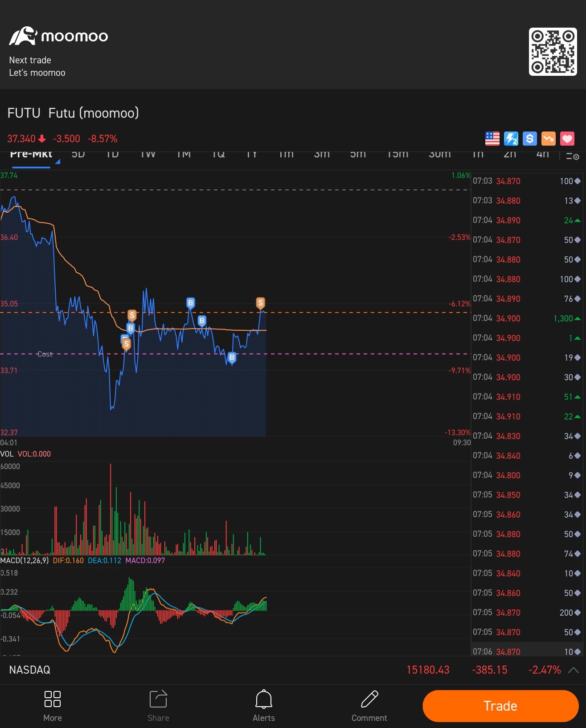586x728 pixels.
Task: Tap the More grid icon
Action: 53,699
